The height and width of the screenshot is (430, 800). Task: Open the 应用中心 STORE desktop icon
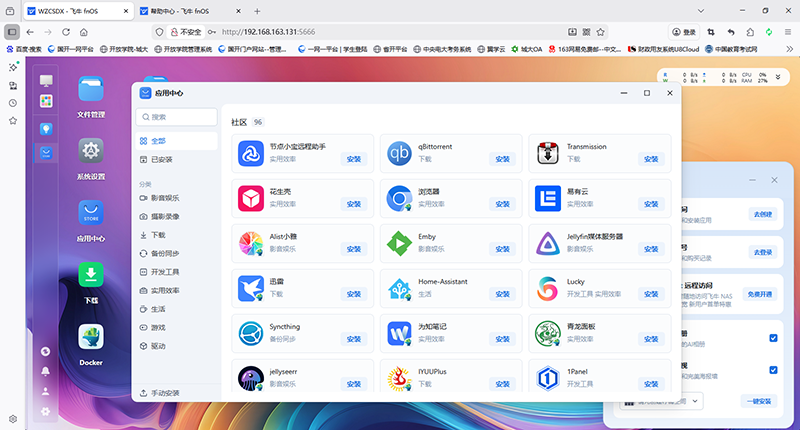pyautogui.click(x=91, y=213)
